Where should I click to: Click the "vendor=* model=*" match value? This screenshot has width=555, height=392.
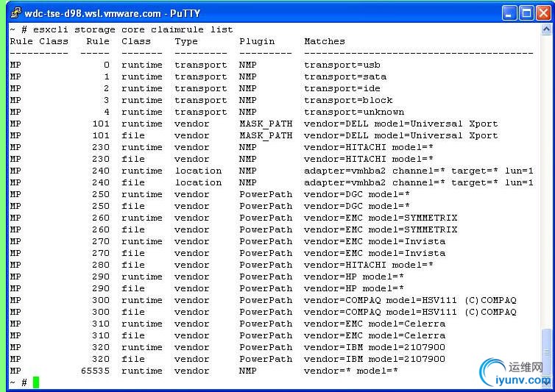(x=351, y=371)
